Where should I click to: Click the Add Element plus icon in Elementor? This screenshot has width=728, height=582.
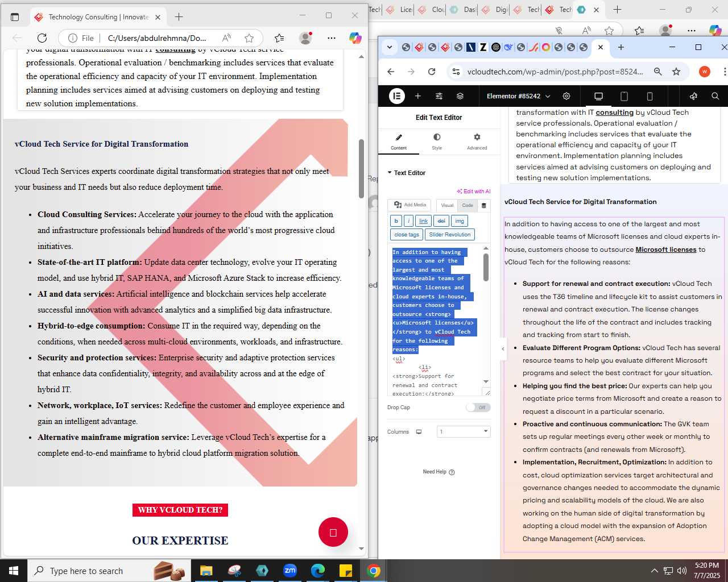point(418,96)
